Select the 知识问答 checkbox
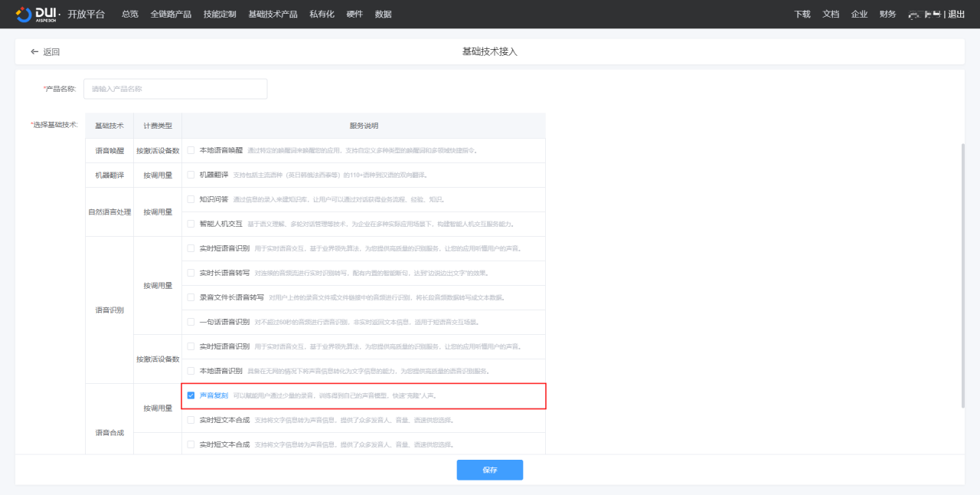 pyautogui.click(x=191, y=199)
